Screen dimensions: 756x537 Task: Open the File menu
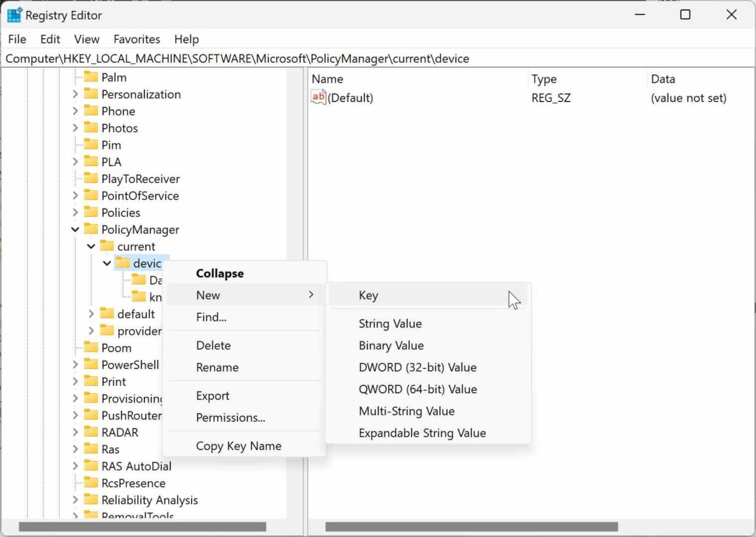click(x=18, y=39)
